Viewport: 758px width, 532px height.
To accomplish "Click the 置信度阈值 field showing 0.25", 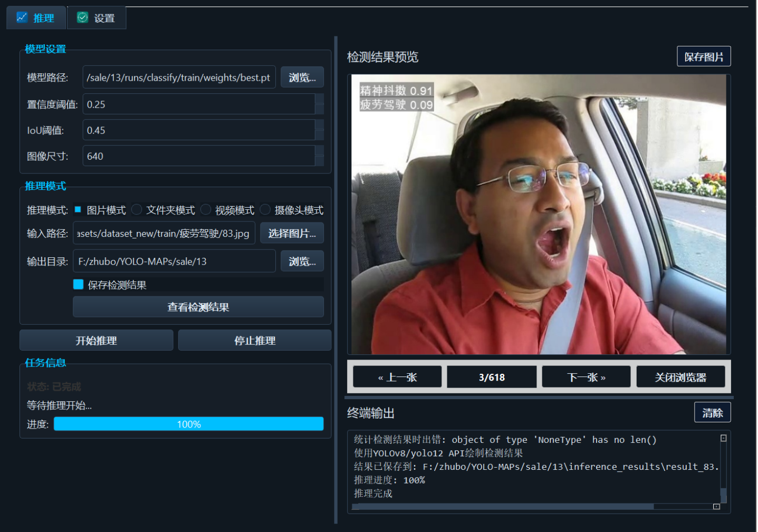I will coord(199,104).
